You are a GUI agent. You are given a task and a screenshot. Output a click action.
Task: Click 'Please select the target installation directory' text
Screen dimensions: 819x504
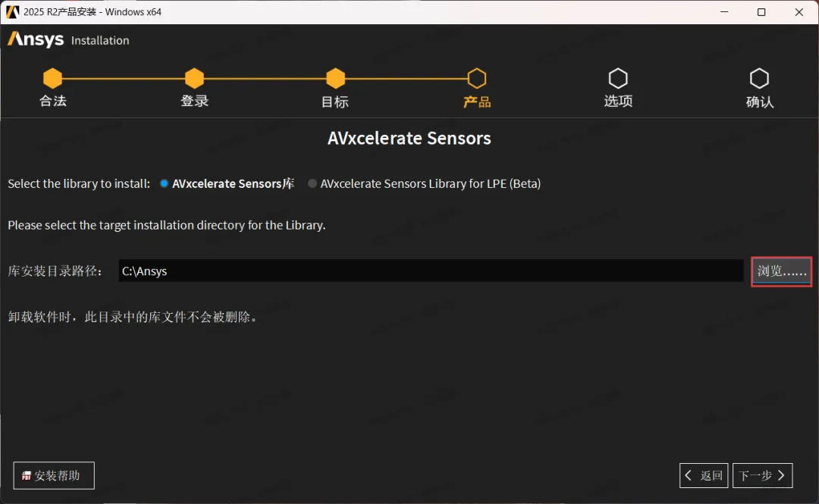167,225
